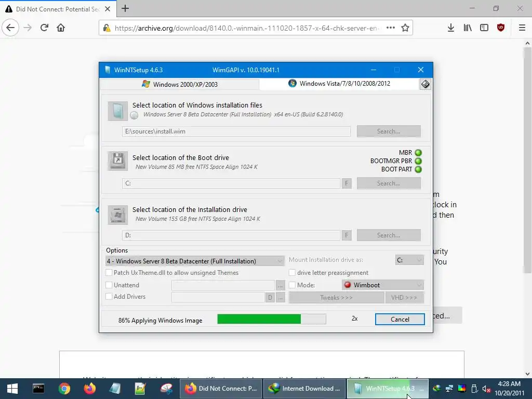Open Firefox downloads arrow

(x=450, y=28)
